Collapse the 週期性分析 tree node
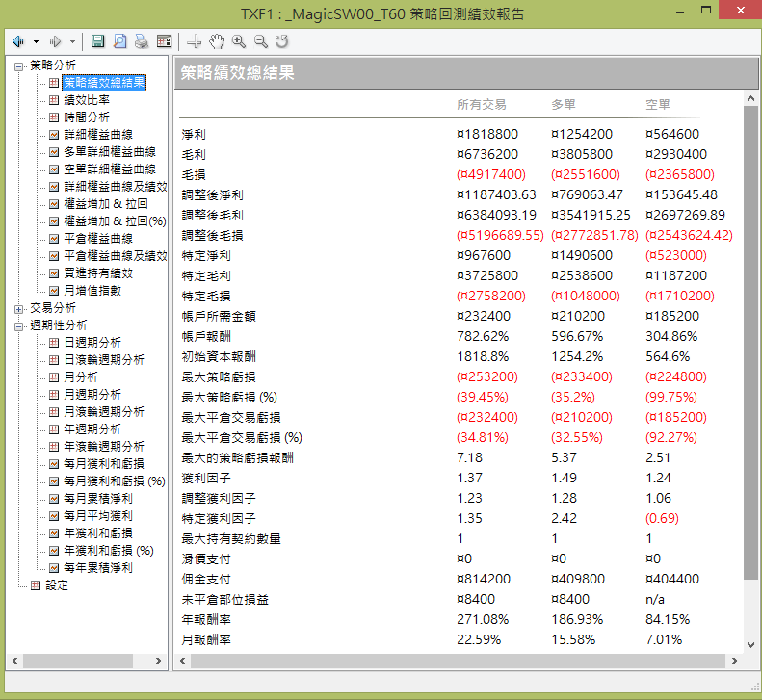The height and width of the screenshot is (700, 762). pos(18,326)
